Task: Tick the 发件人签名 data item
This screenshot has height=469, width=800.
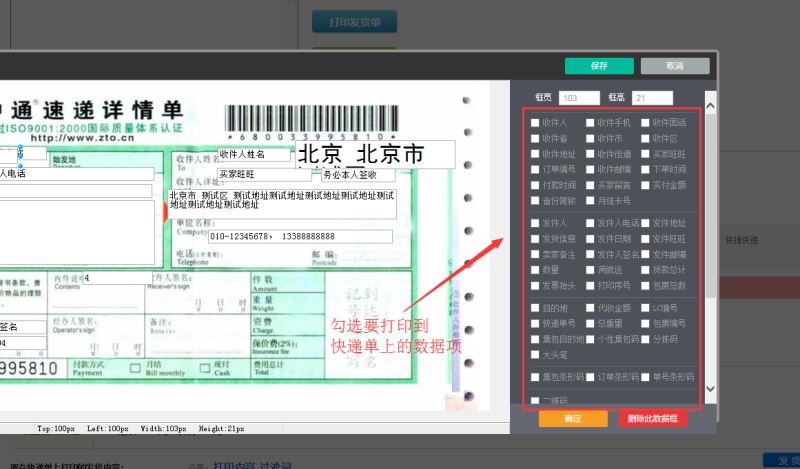Action: 590,254
